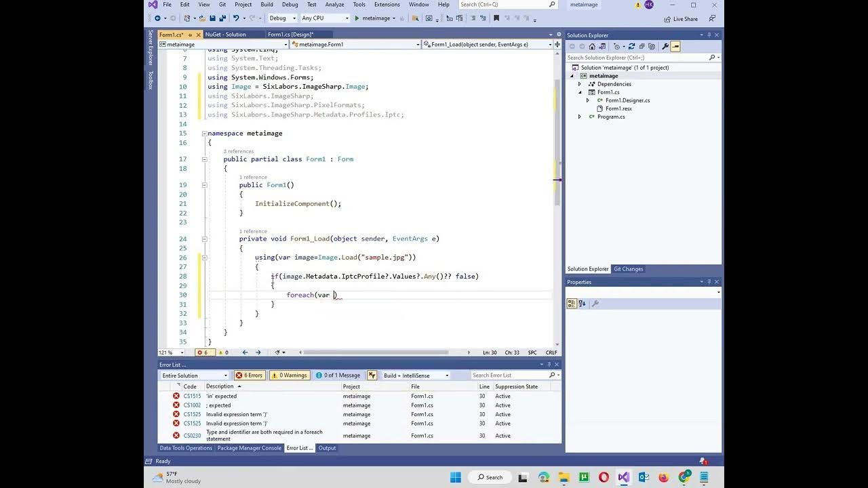Click the Property Pages wrench in Properties panel
This screenshot has height=488, width=868.
click(x=595, y=304)
